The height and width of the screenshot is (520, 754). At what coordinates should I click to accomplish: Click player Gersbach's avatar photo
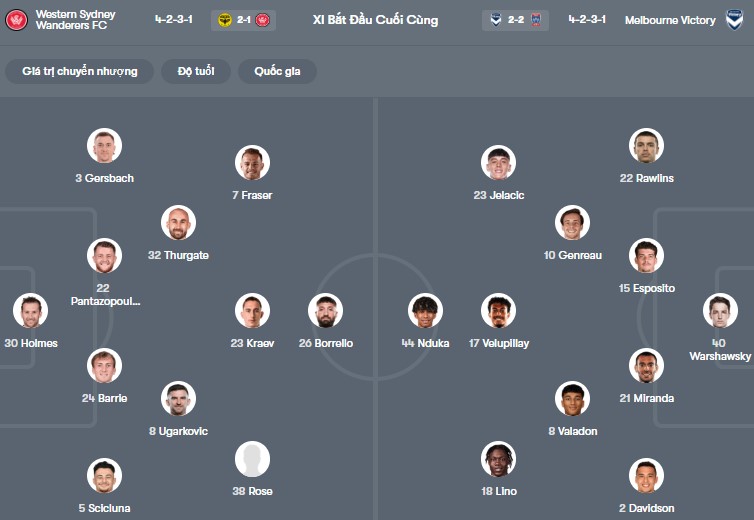(104, 146)
